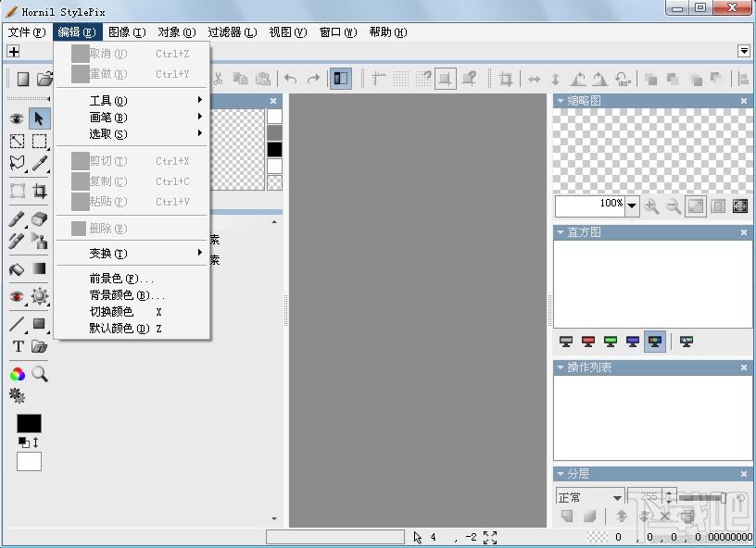Select the red-eye removal tool
756x548 pixels.
click(x=18, y=296)
